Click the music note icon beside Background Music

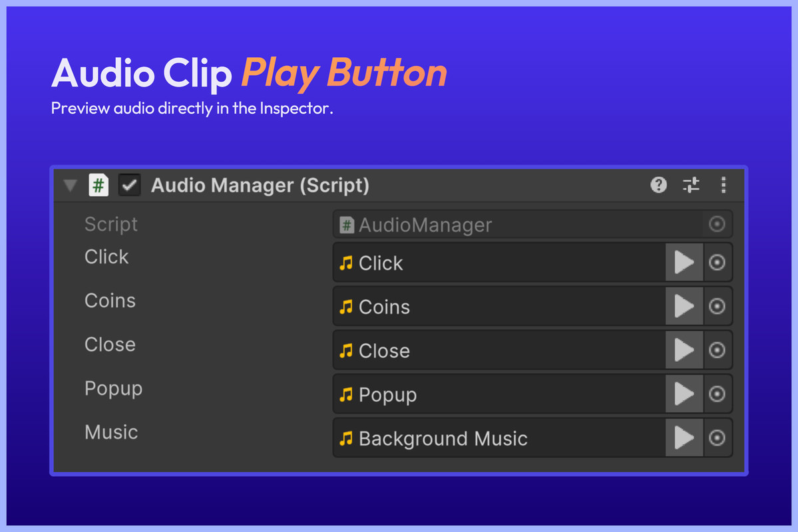tap(346, 438)
